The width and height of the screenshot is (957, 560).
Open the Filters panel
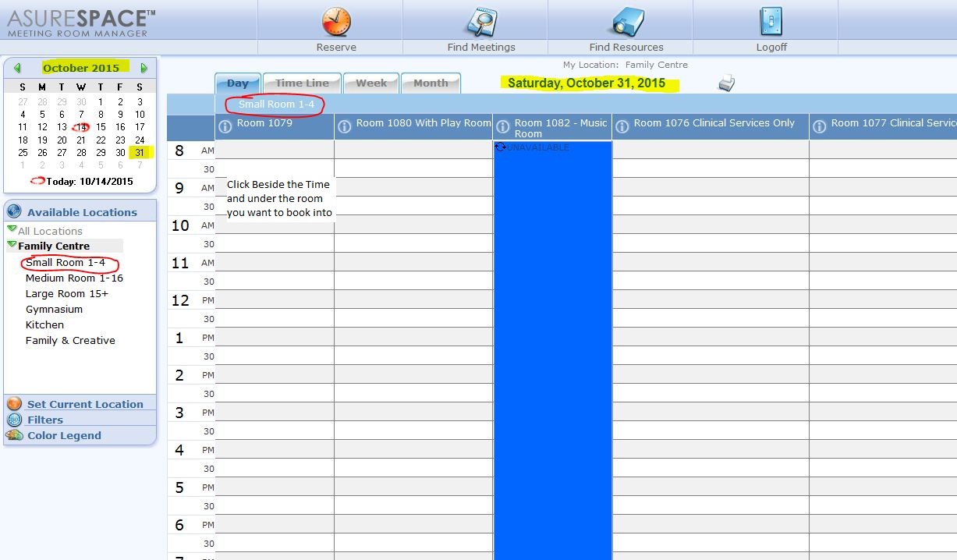[45, 420]
